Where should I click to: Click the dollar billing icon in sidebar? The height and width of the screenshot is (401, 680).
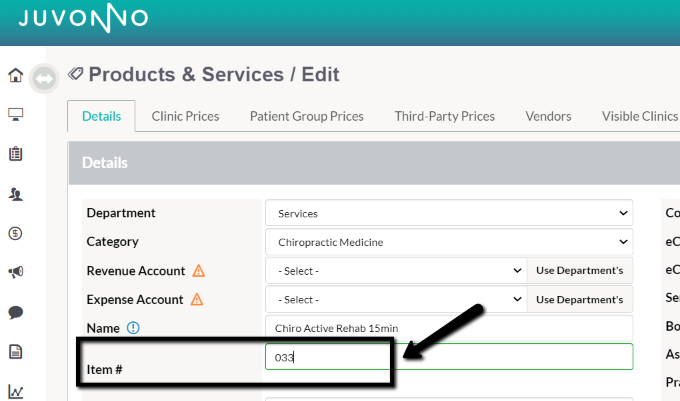point(16,233)
